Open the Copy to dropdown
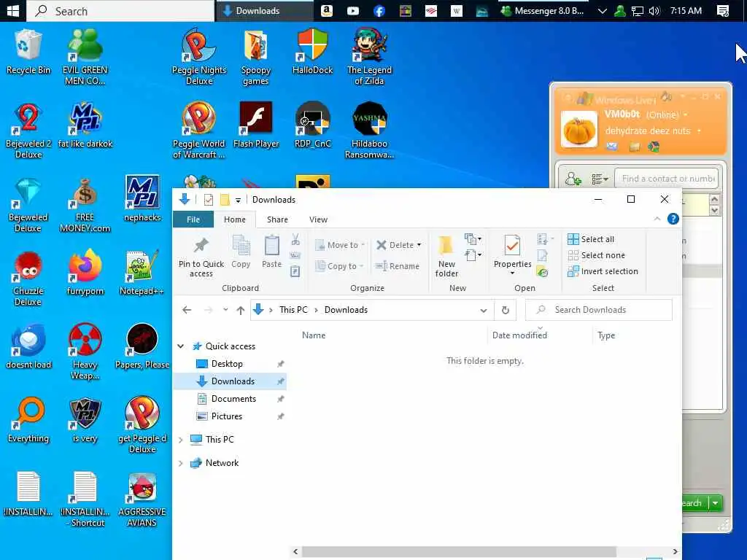The width and height of the screenshot is (747, 560). [x=339, y=266]
